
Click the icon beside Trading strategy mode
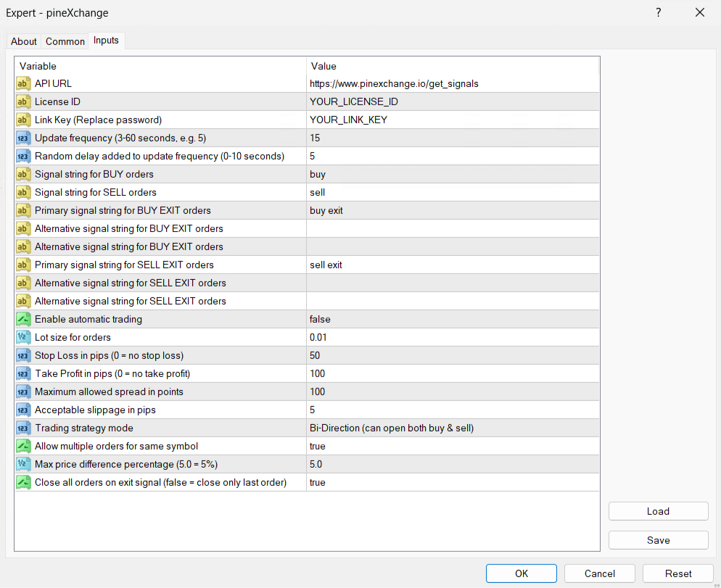[x=23, y=428]
